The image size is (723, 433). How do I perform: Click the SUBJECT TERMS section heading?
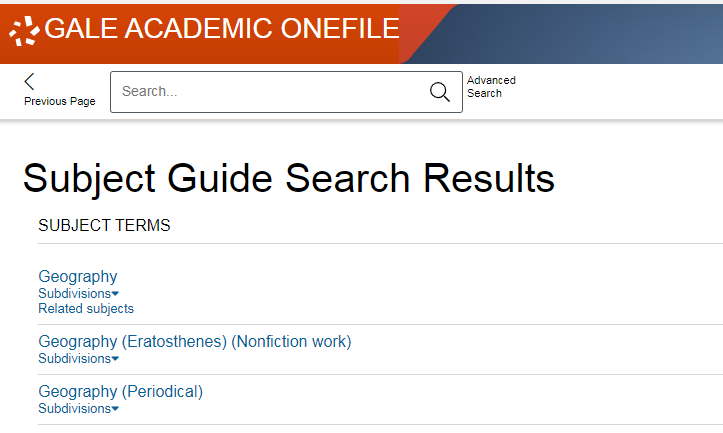click(x=104, y=226)
